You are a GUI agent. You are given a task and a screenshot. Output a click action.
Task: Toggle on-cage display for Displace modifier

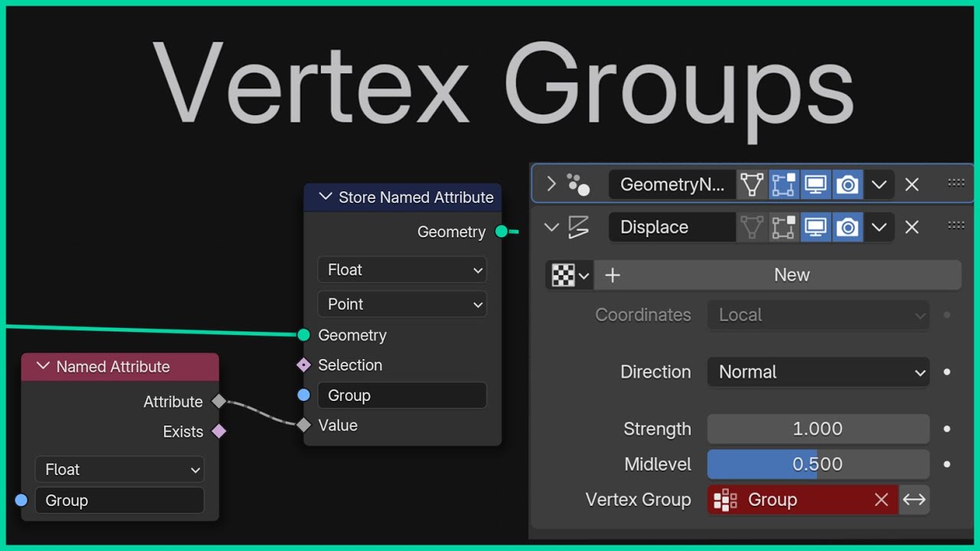(x=752, y=227)
